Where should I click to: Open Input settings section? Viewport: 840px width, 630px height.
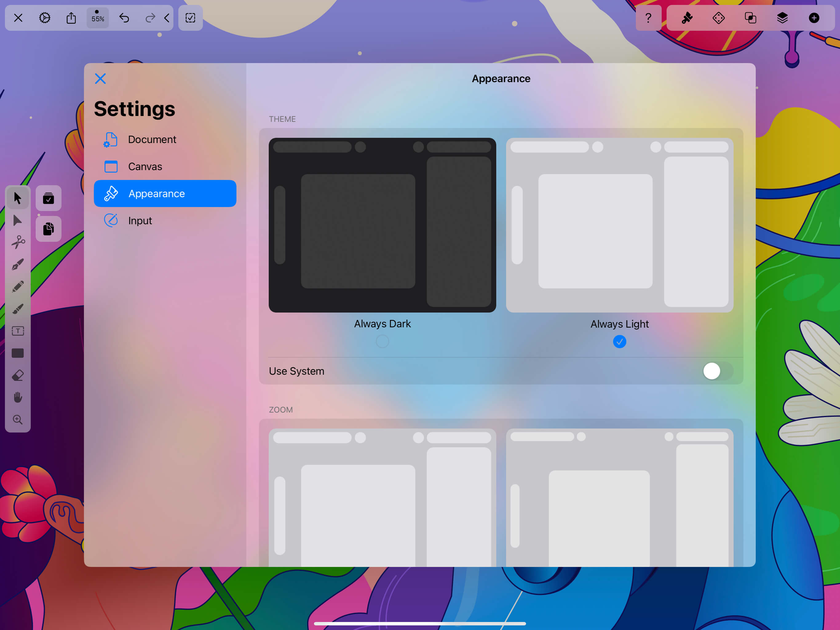pyautogui.click(x=165, y=220)
